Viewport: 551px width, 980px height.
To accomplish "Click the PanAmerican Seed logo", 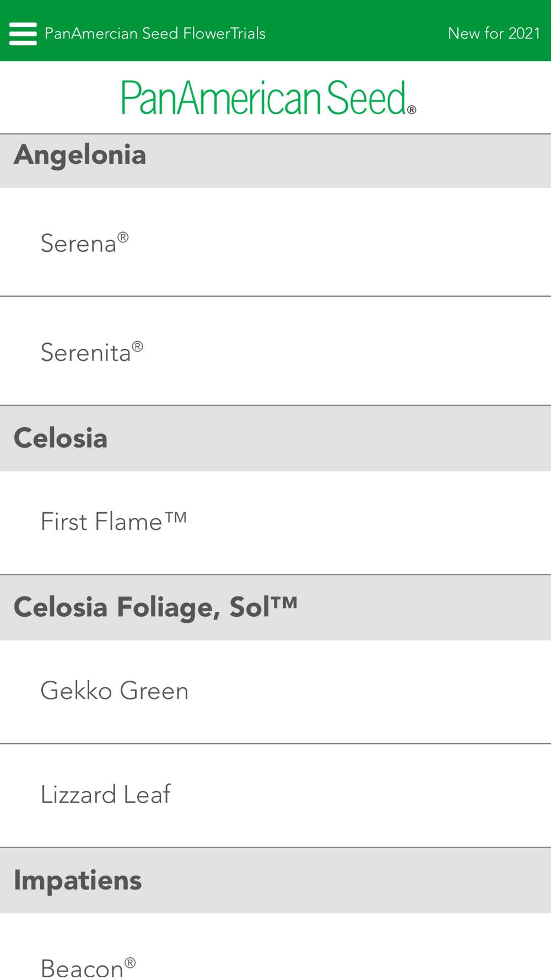I will click(268, 98).
